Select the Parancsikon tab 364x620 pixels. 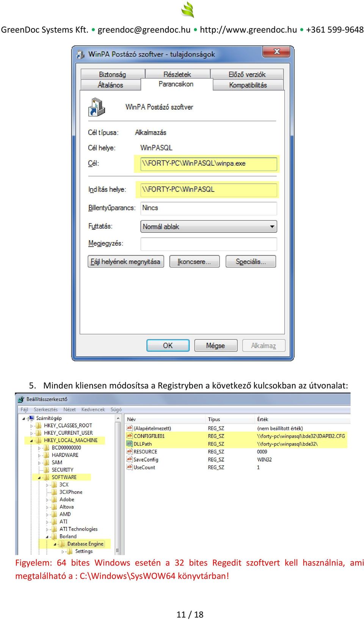click(x=176, y=84)
